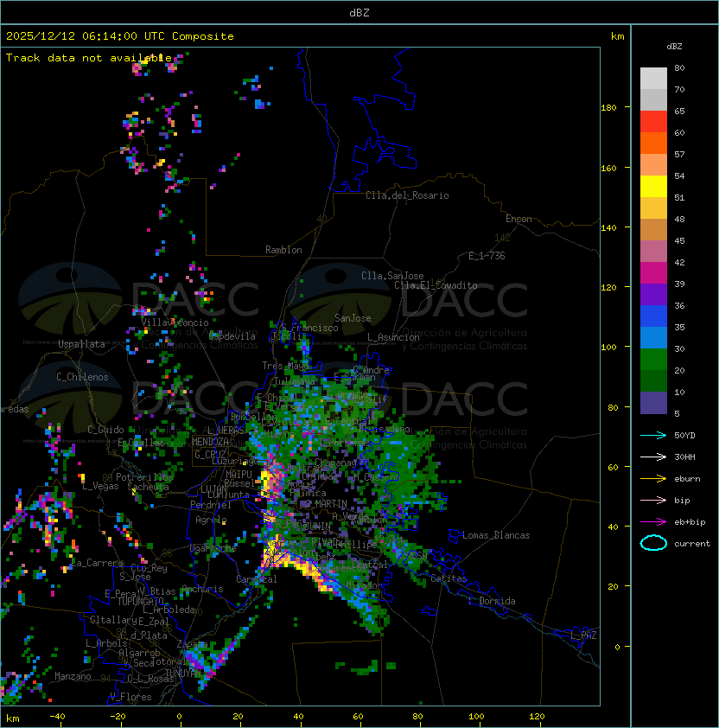This screenshot has height=728, width=719.
Task: Click the cyan ellipse 'current' legend icon
Action: pyautogui.click(x=653, y=543)
